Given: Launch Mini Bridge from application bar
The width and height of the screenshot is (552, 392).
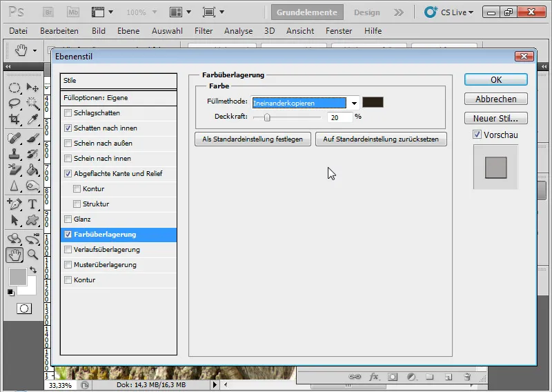Looking at the screenshot, I should point(73,12).
